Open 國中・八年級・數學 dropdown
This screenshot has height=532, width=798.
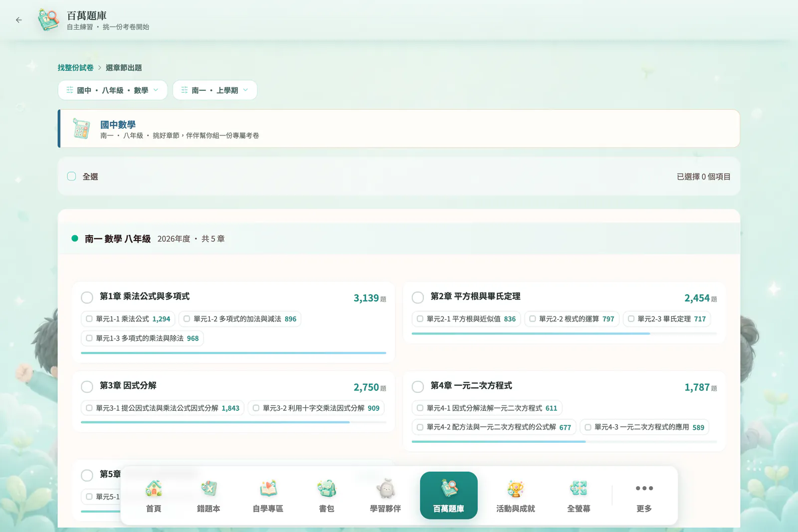coord(113,90)
